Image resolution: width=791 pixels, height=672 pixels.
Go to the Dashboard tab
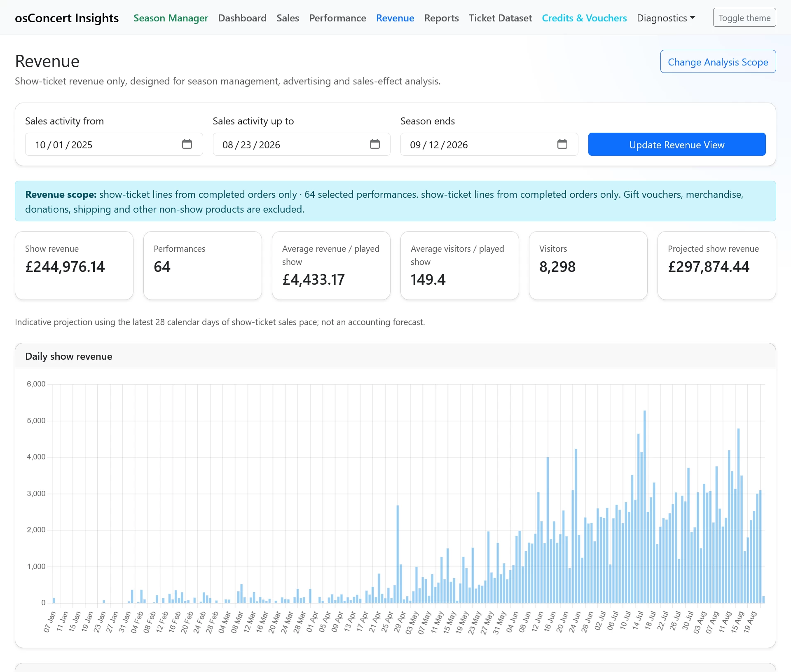tap(242, 18)
